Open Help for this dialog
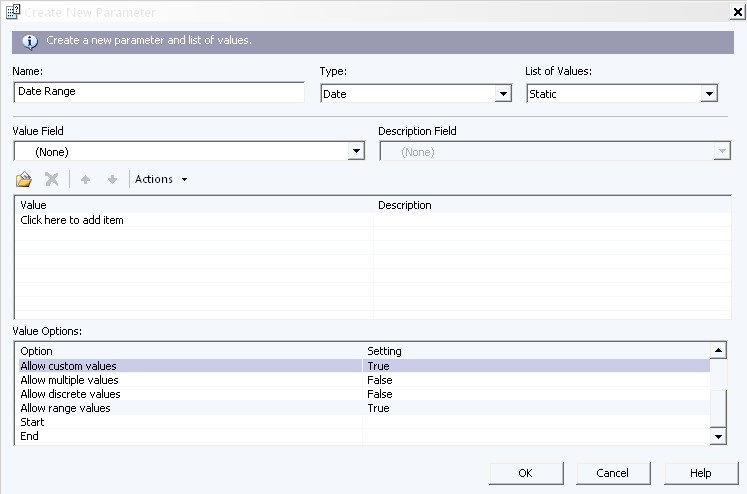The height and width of the screenshot is (494, 747). [701, 473]
